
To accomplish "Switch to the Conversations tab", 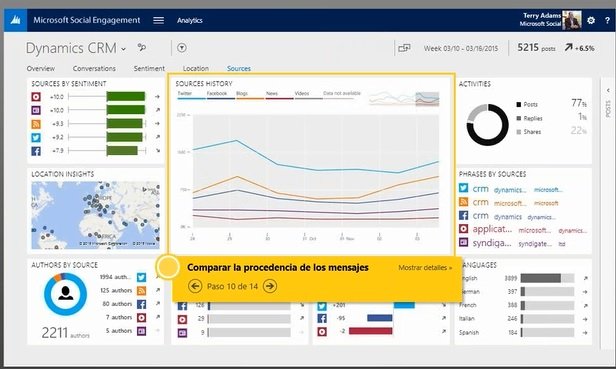I will [94, 68].
